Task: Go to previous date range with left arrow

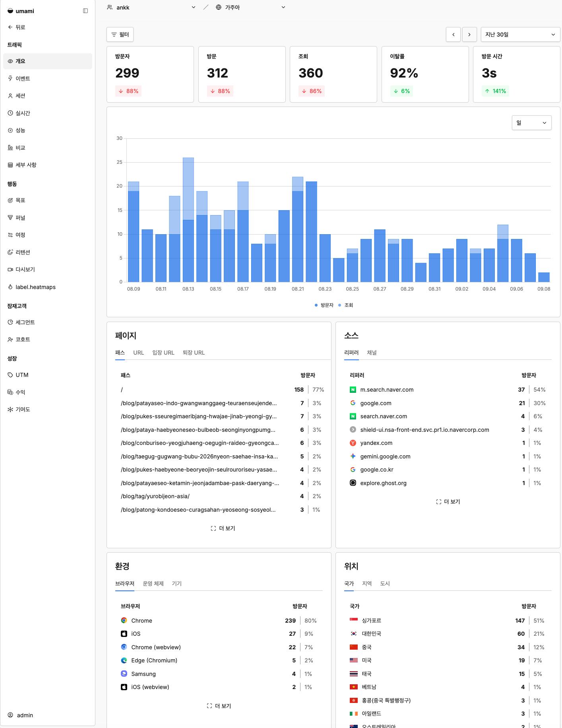Action: [x=453, y=35]
